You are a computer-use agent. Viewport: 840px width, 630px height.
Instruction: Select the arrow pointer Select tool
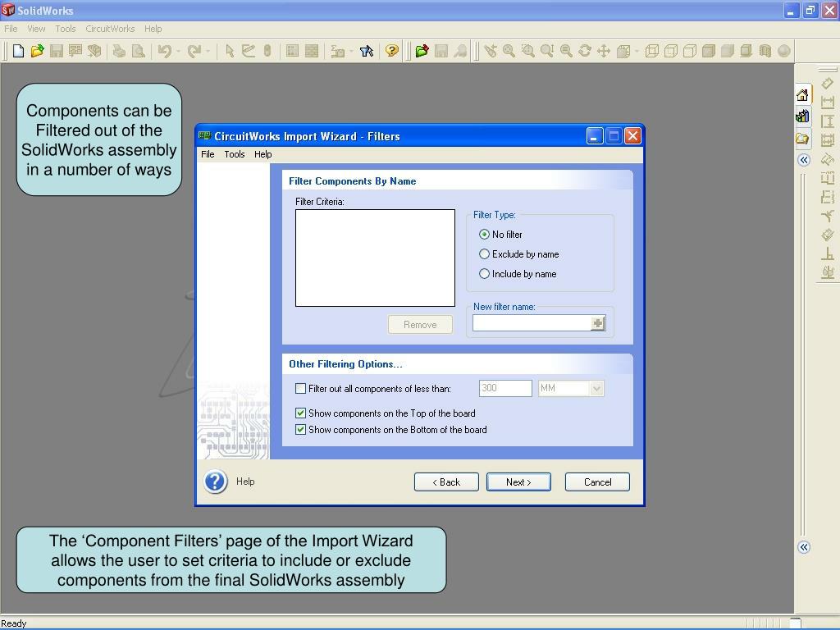click(x=230, y=51)
